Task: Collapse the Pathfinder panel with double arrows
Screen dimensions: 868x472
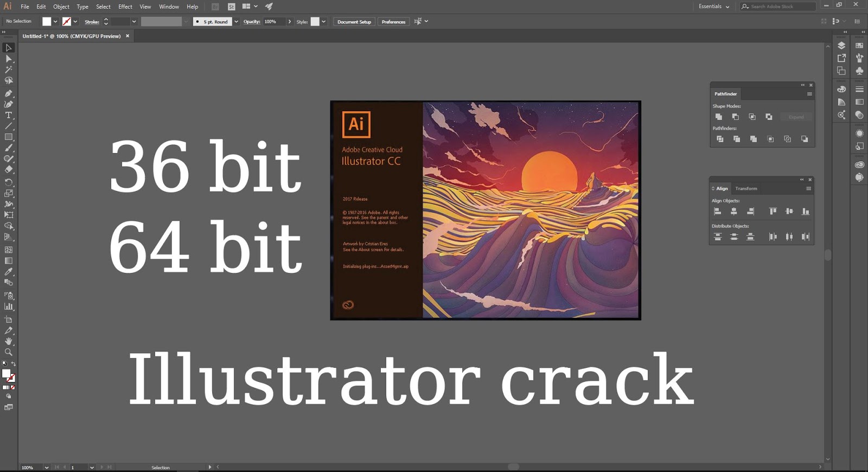Action: 803,85
